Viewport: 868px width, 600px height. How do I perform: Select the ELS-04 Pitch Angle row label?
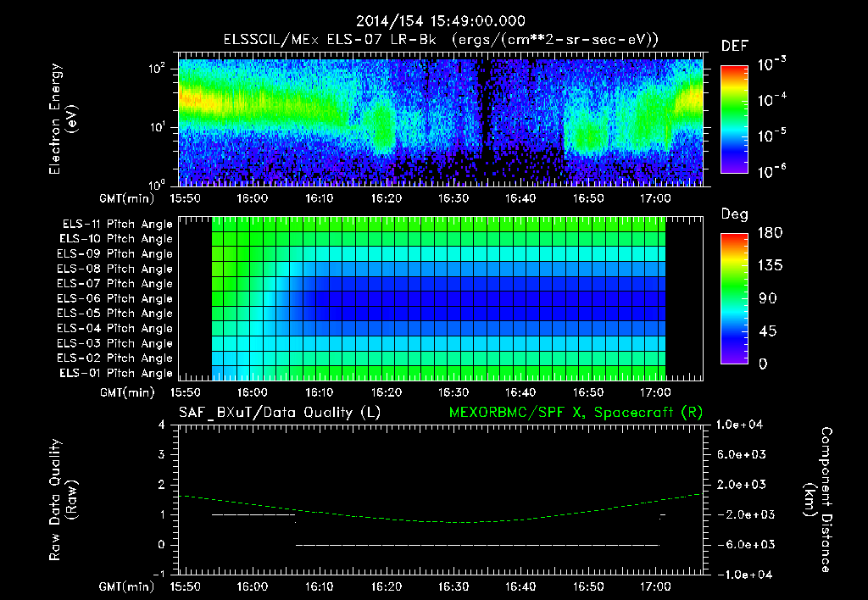pyautogui.click(x=114, y=329)
